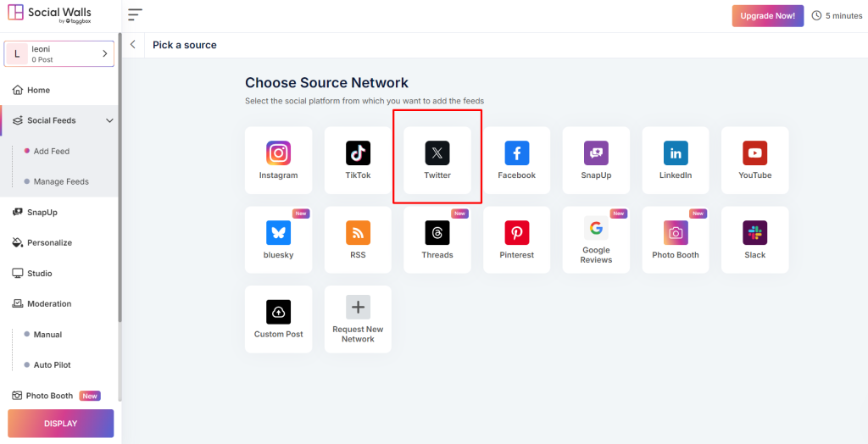Image resolution: width=868 pixels, height=444 pixels.
Task: Choose the bluesky butterfly icon
Action: 278,232
